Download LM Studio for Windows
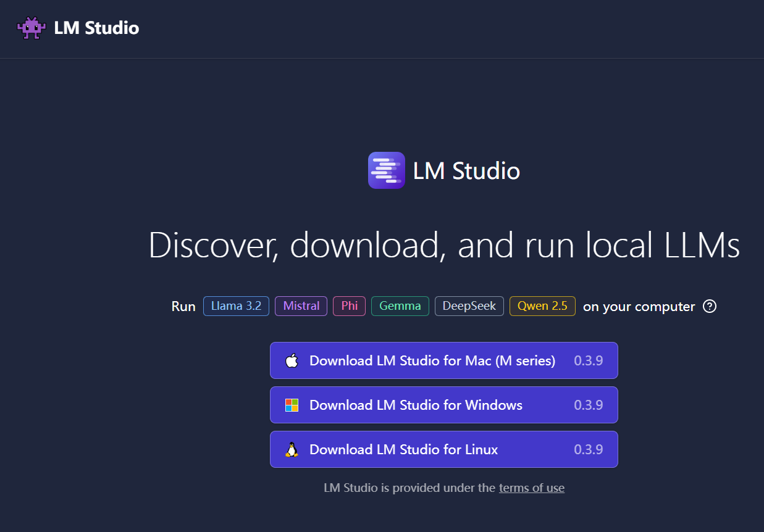Viewport: 764px width, 532px height. [444, 405]
